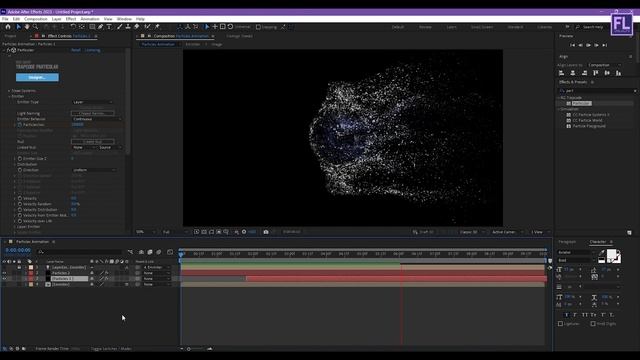640x360 pixels.
Task: Click the Choose Names button under Light Naming
Action: pos(93,113)
